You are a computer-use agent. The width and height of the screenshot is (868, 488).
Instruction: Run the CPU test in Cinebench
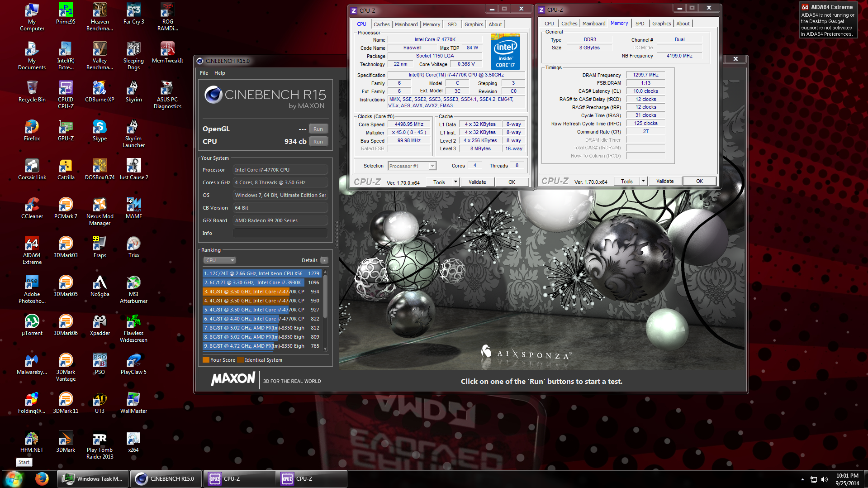click(318, 142)
